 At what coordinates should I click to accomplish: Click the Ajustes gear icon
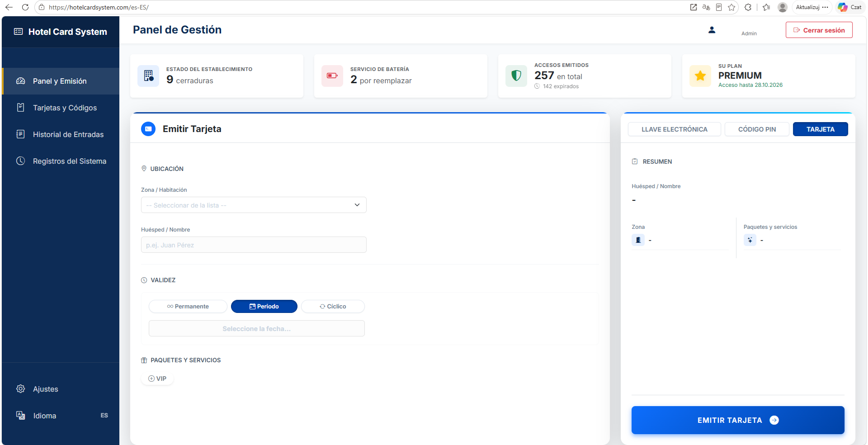pyautogui.click(x=21, y=389)
